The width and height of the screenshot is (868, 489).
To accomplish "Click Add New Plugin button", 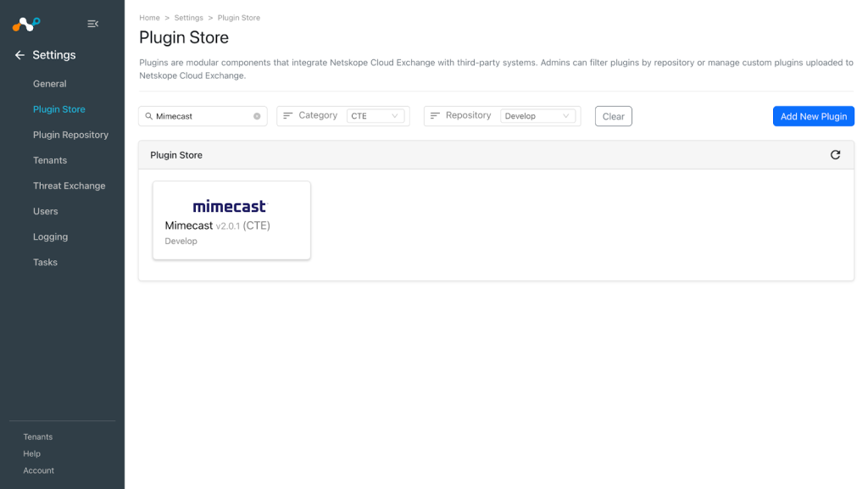I will (x=814, y=116).
